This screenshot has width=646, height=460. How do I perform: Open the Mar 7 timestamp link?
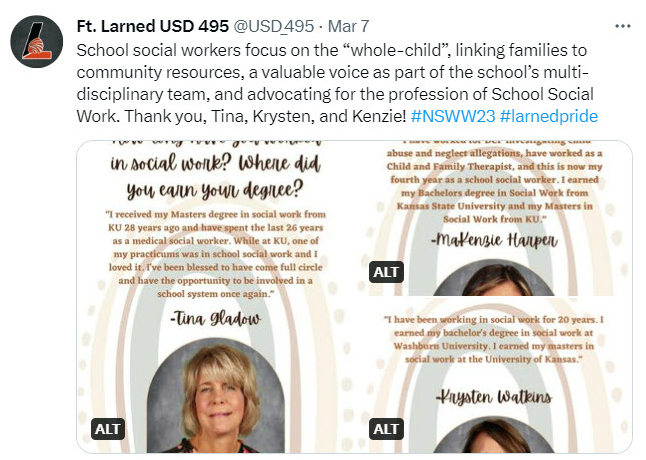point(348,26)
